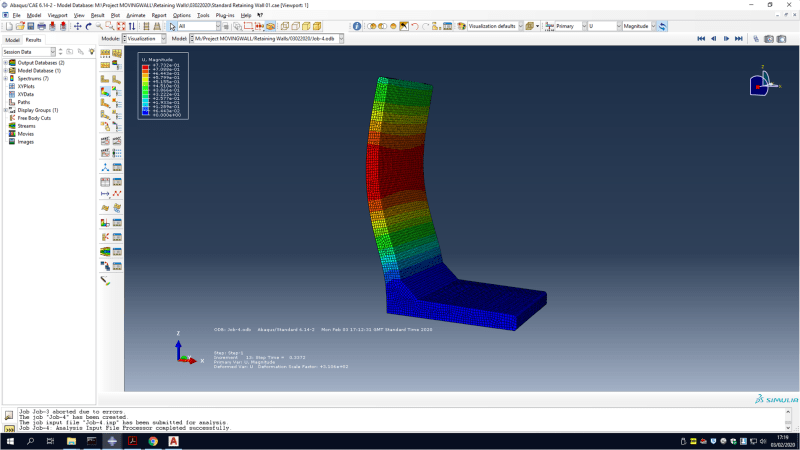Open the Result menu

[97, 15]
